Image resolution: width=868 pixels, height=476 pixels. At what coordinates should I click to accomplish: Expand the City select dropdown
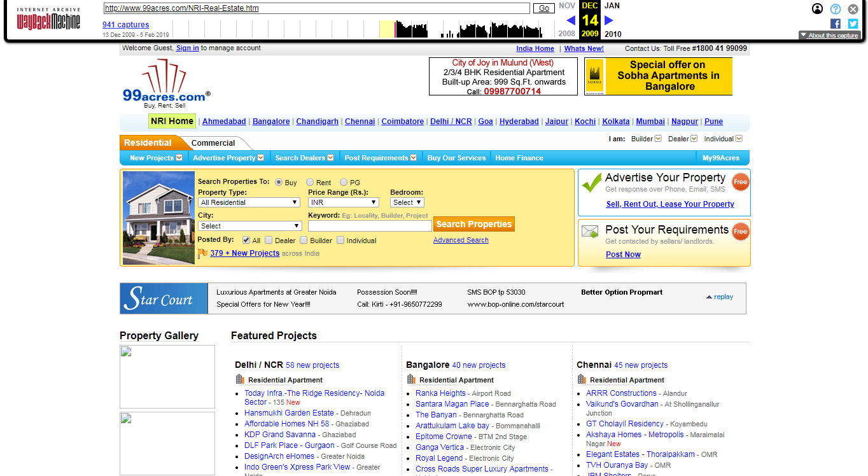coord(249,226)
